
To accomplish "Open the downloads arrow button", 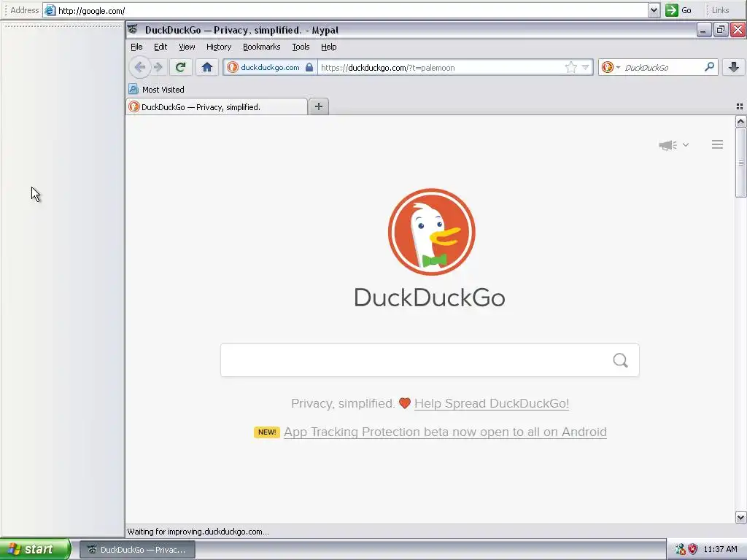I will click(x=734, y=67).
